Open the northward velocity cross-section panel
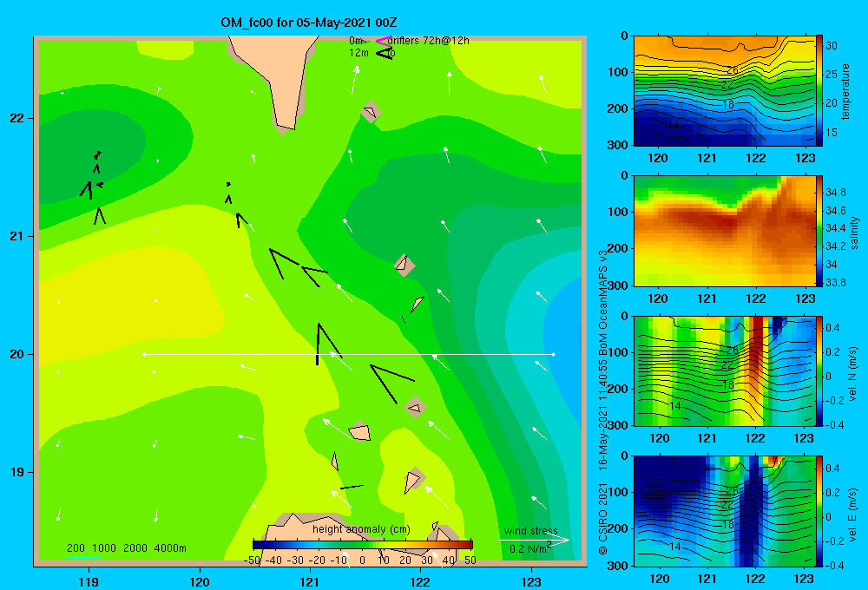 [725, 370]
